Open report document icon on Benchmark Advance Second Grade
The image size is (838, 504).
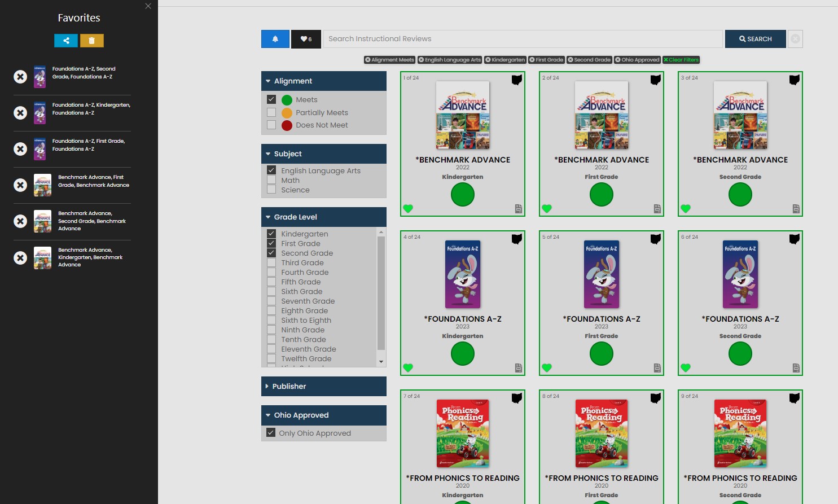pyautogui.click(x=796, y=209)
